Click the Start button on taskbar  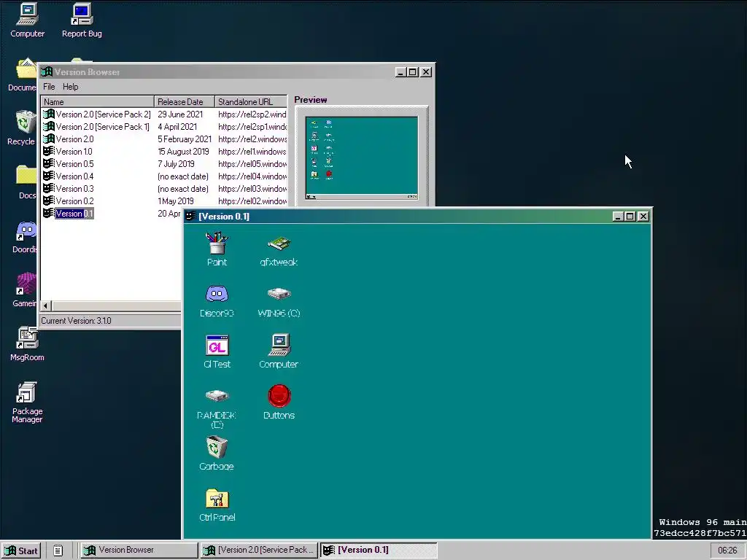(x=21, y=551)
